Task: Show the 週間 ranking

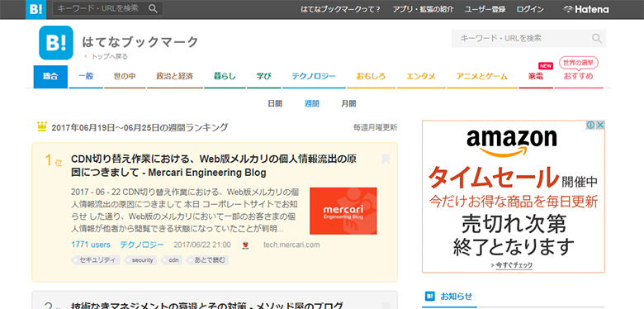Action: 312,104
